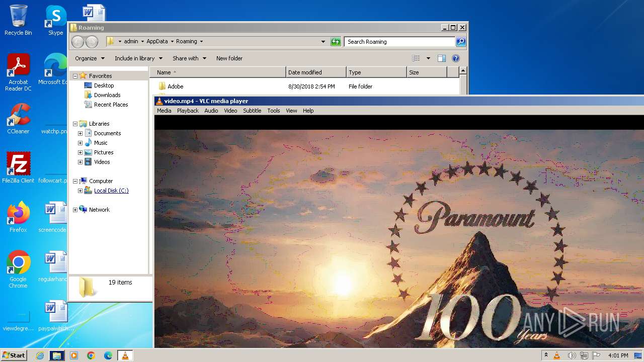Click the CCleaner desktop icon
The height and width of the screenshot is (362, 644).
pyautogui.click(x=18, y=119)
